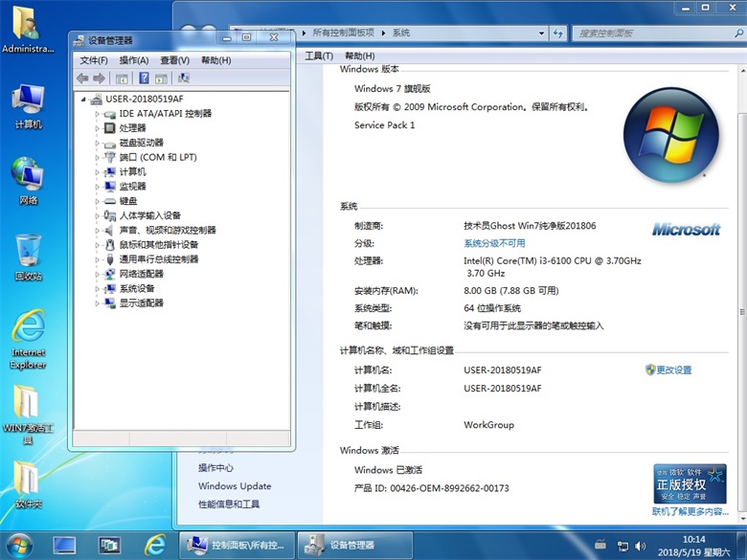Click the Help toolbar icon in Device Manager
The image size is (747, 560).
[x=144, y=78]
